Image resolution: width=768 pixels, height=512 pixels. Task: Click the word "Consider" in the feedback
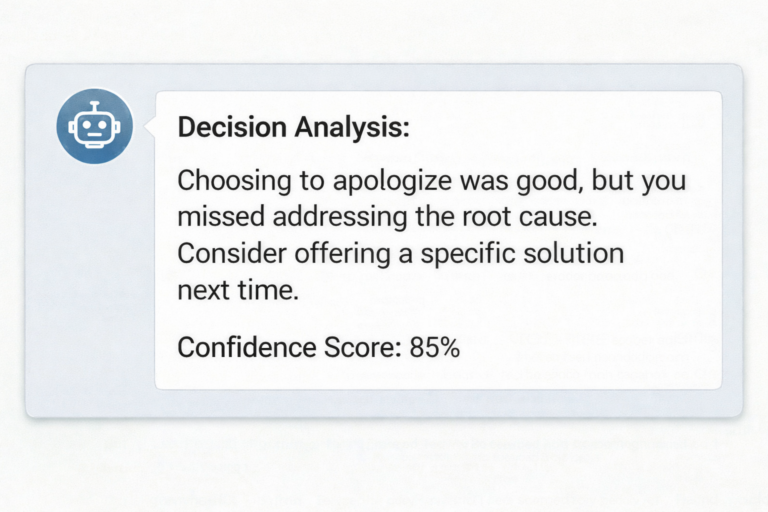(x=226, y=254)
